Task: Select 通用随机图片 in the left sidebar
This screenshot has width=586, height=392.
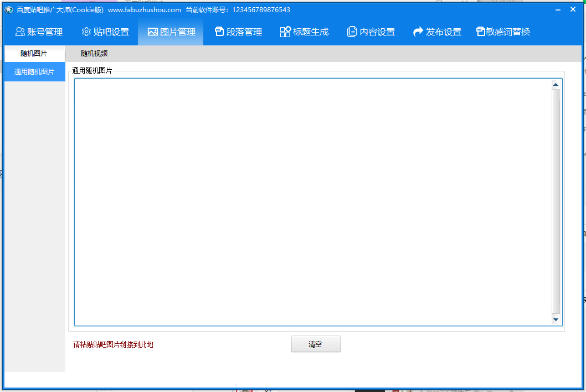Action: [34, 71]
